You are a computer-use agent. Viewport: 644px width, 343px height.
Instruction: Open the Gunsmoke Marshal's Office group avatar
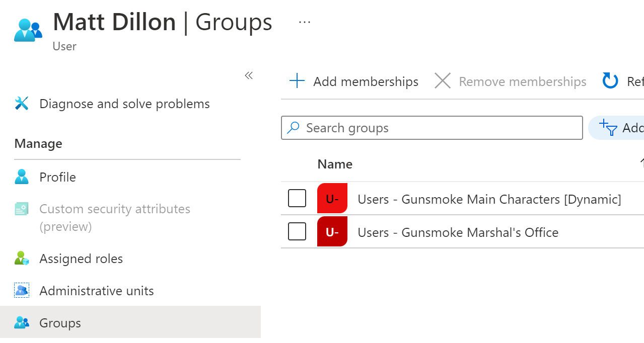[x=332, y=231]
